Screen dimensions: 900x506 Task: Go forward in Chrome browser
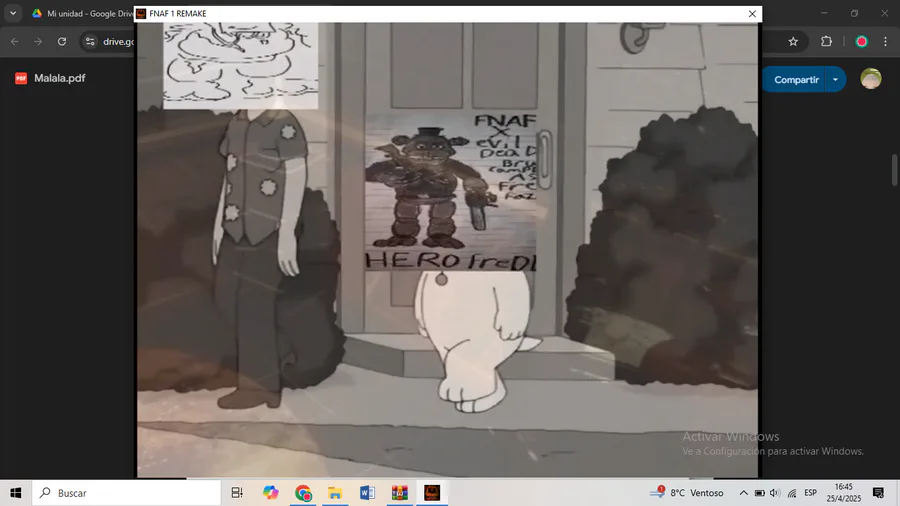point(38,41)
